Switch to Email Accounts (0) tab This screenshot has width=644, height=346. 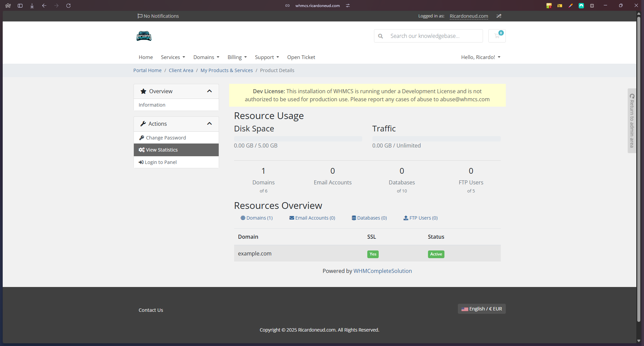tap(312, 218)
